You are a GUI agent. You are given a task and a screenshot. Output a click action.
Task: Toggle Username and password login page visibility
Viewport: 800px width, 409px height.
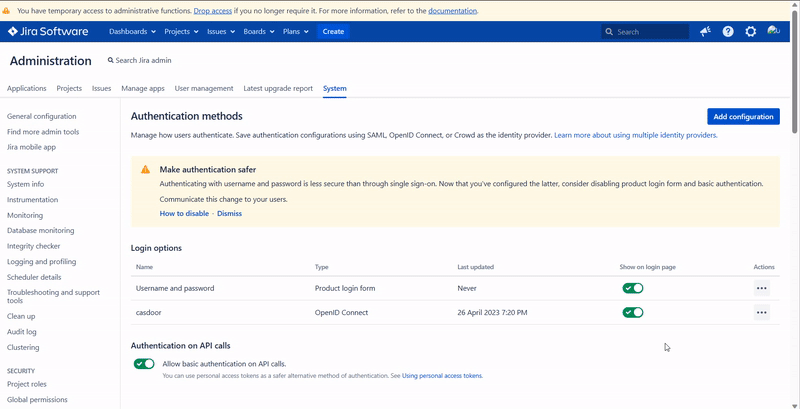632,288
